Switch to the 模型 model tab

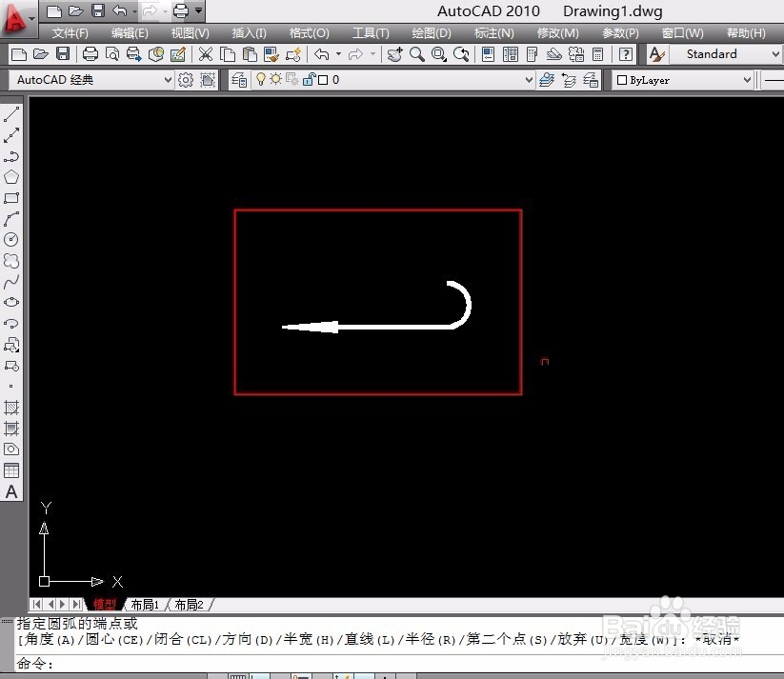[x=105, y=605]
